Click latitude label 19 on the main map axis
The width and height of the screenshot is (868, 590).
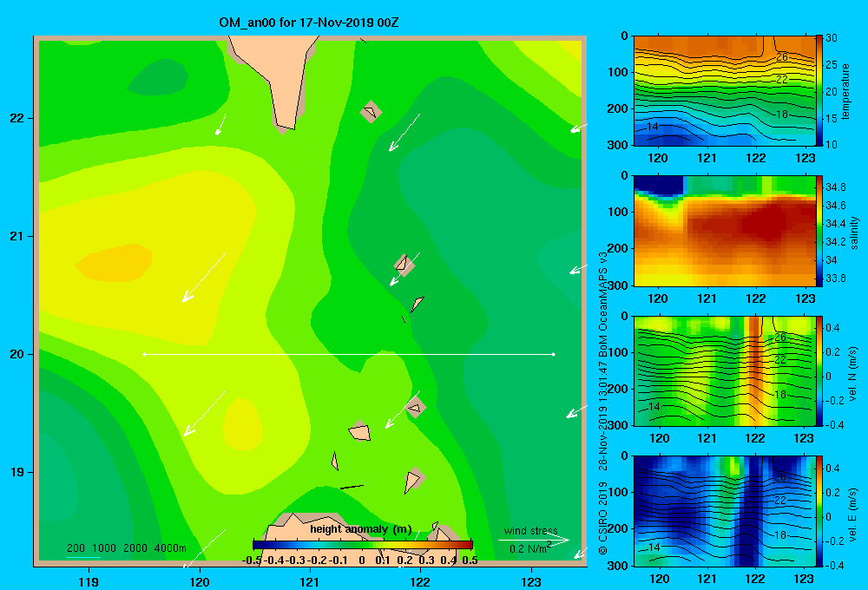(x=16, y=472)
